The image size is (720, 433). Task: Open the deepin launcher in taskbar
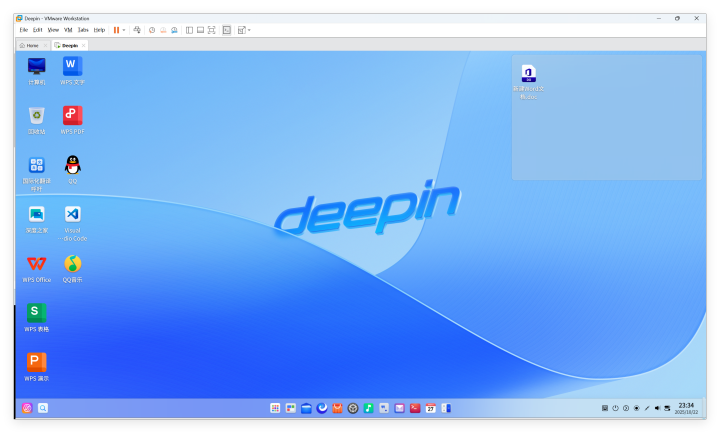pyautogui.click(x=27, y=408)
